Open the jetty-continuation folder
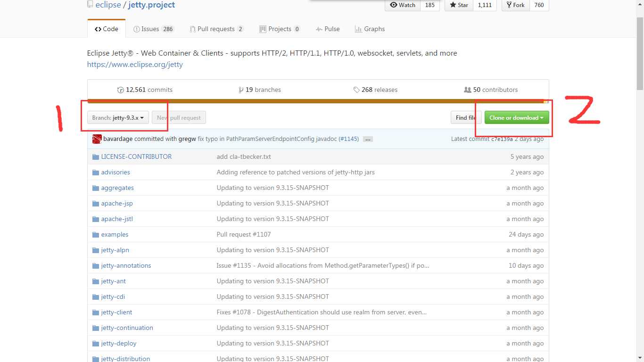644x362 pixels. [127, 328]
